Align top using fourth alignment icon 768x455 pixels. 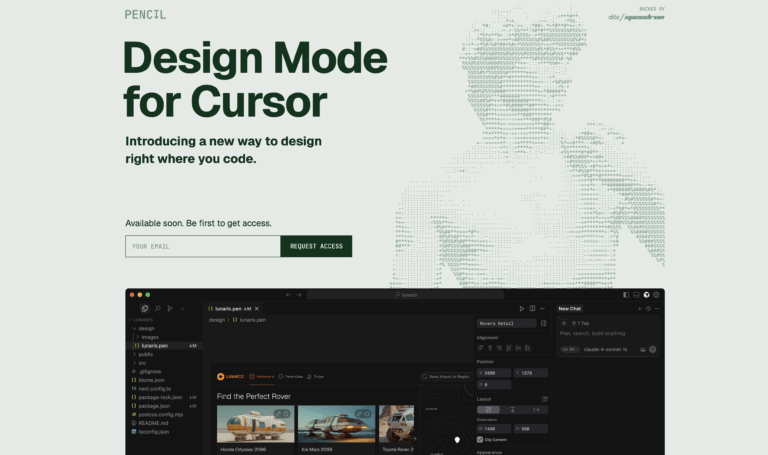(509, 348)
